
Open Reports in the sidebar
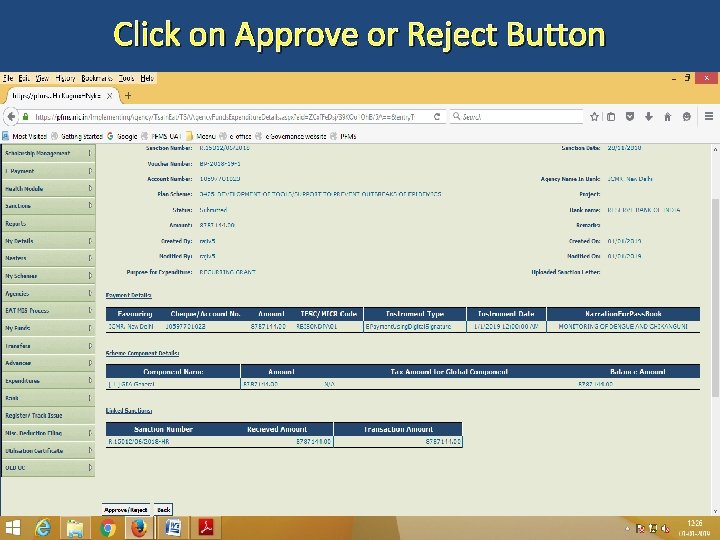pos(48,223)
